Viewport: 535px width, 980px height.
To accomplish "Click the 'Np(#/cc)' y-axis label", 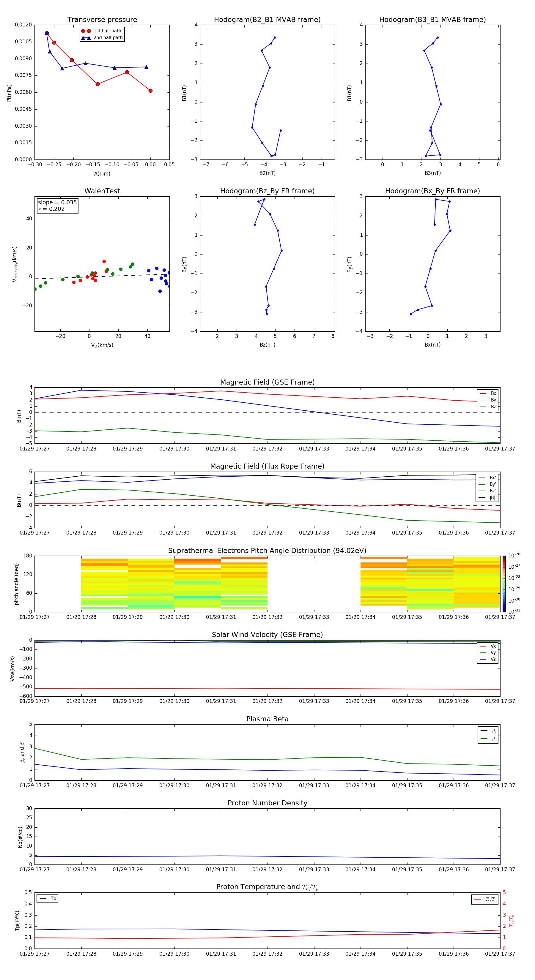I will click(x=20, y=837).
